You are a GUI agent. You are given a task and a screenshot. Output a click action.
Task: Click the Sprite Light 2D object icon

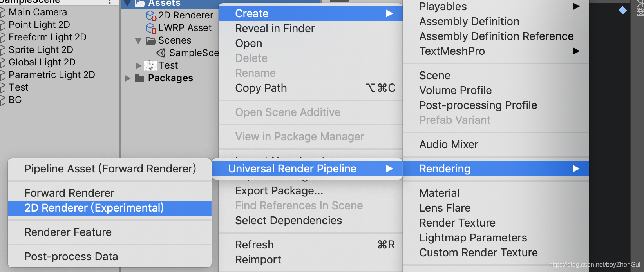click(2, 51)
